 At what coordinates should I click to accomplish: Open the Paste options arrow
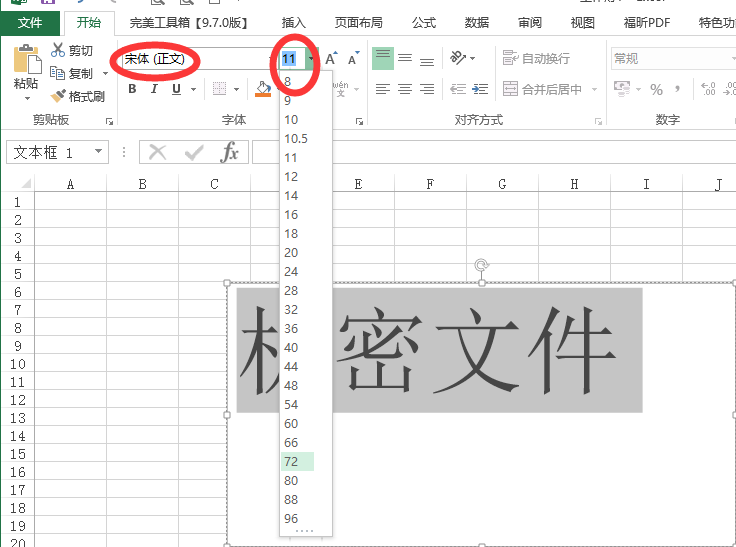27,98
